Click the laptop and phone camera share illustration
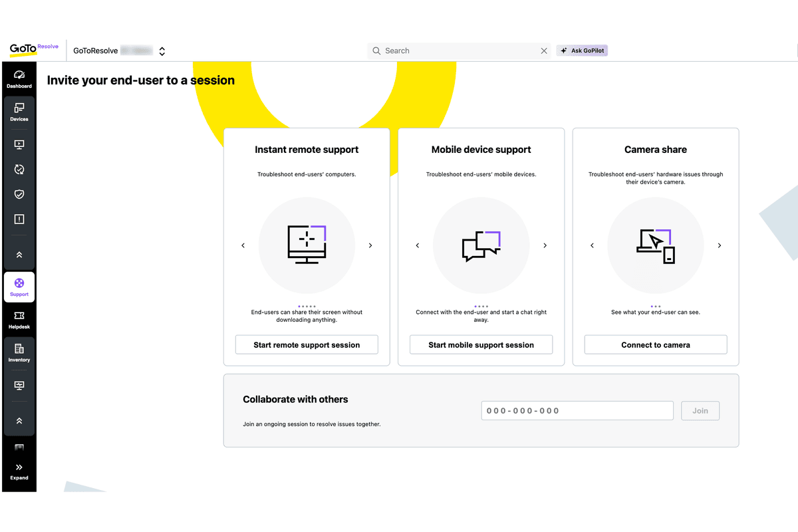 pos(656,245)
